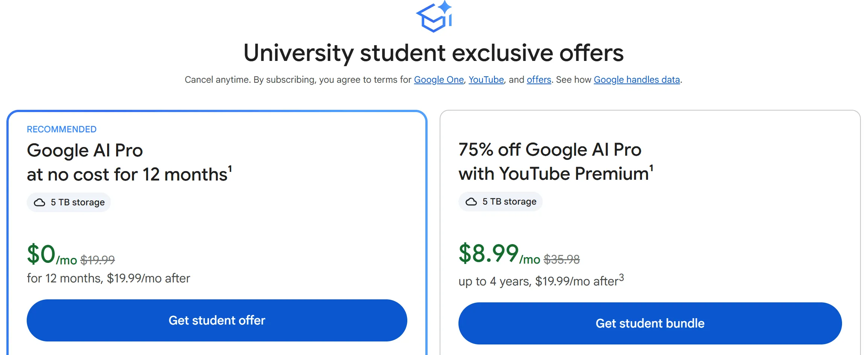Click the Get student offer button
This screenshot has width=868, height=355.
pyautogui.click(x=217, y=320)
